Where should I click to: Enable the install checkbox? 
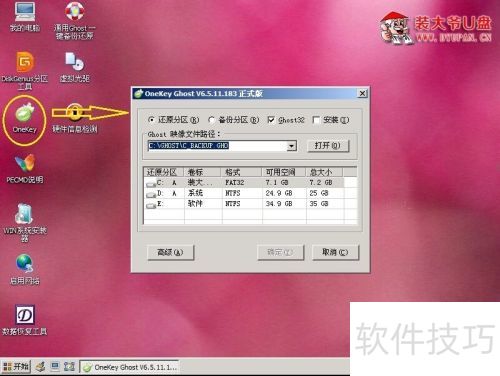click(x=316, y=120)
